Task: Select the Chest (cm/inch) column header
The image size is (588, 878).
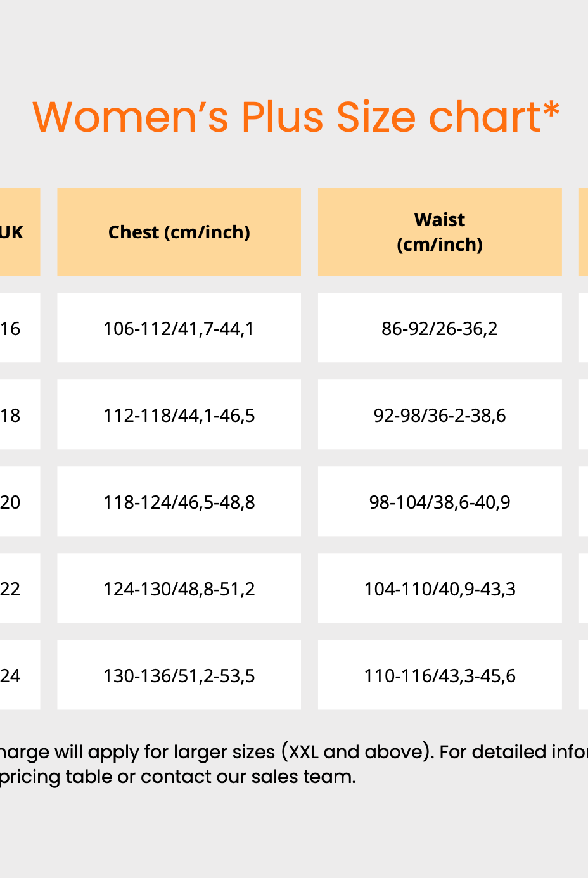Action: pyautogui.click(x=179, y=232)
